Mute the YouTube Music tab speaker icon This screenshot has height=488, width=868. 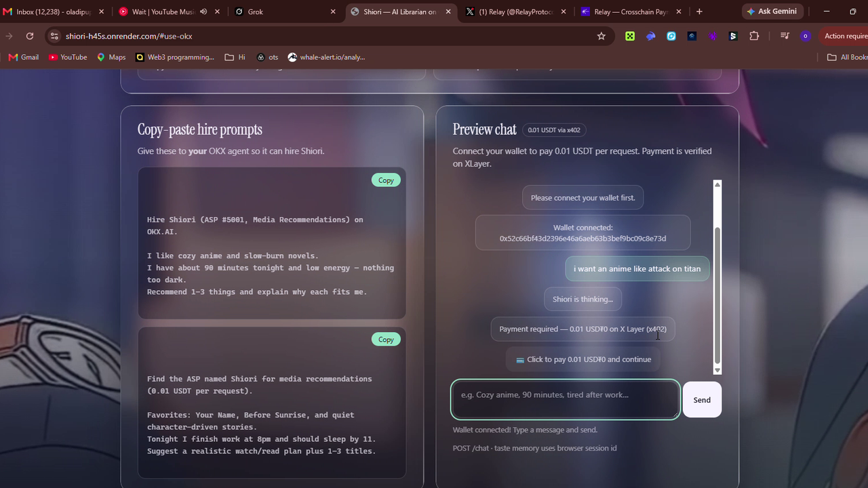click(203, 12)
